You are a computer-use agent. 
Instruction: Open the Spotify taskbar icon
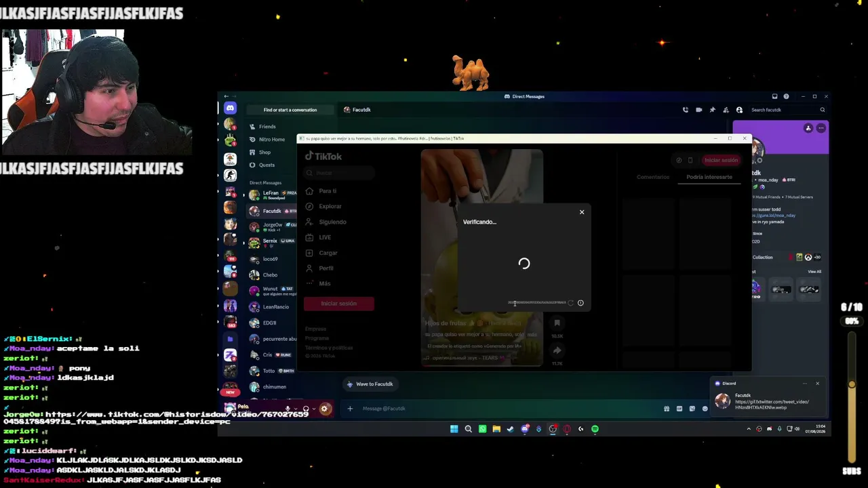595,429
